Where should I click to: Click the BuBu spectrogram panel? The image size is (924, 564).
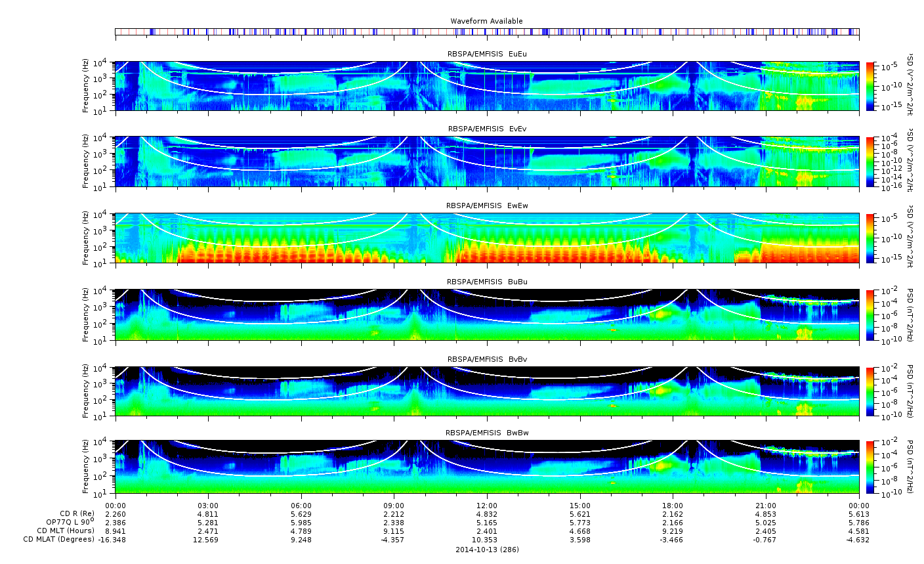487,315
